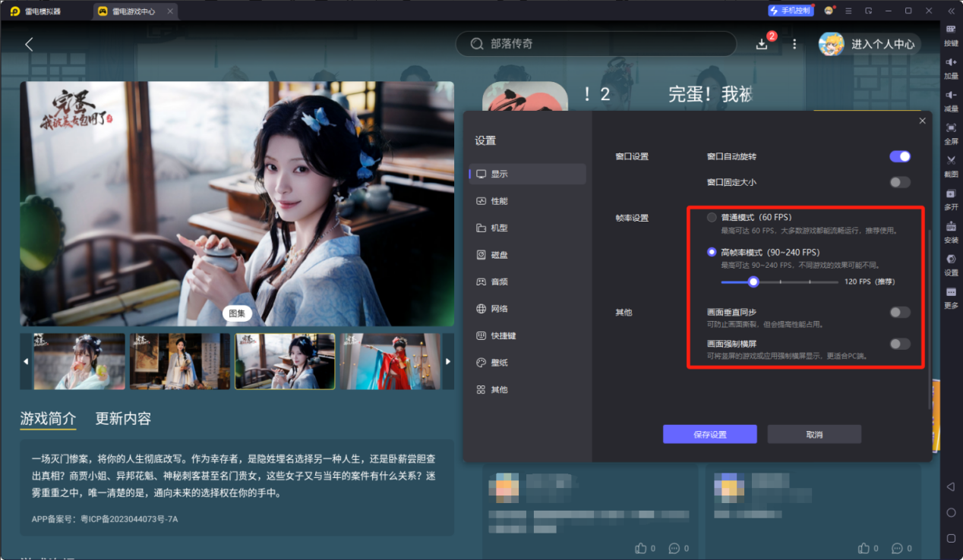
Task: Enable the 画面垂直同步 toggle
Action: pyautogui.click(x=899, y=312)
